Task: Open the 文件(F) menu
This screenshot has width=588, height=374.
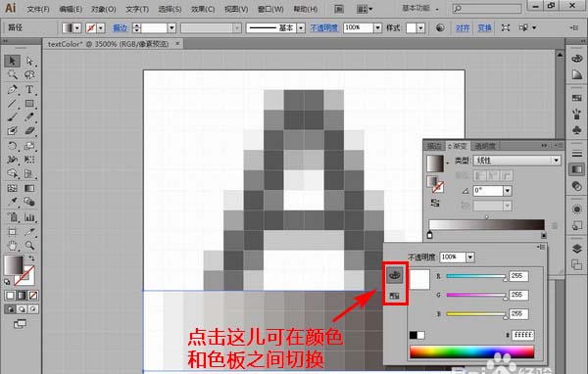Action: coord(38,9)
